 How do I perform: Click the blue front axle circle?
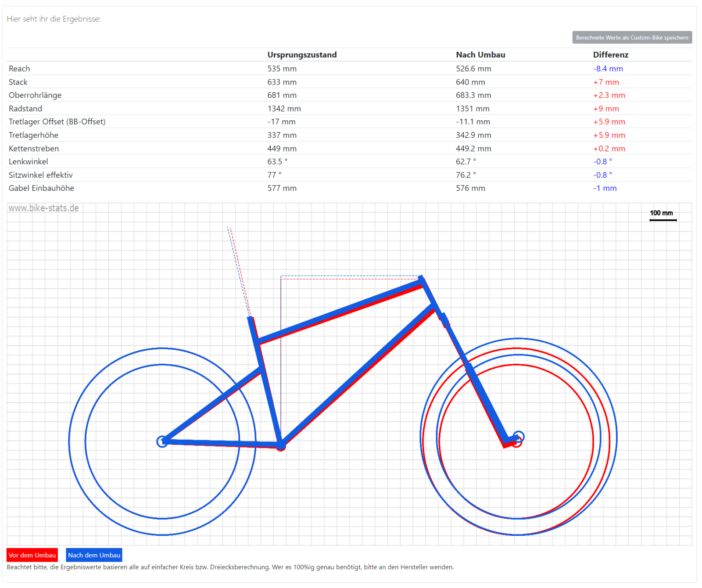coord(519,436)
